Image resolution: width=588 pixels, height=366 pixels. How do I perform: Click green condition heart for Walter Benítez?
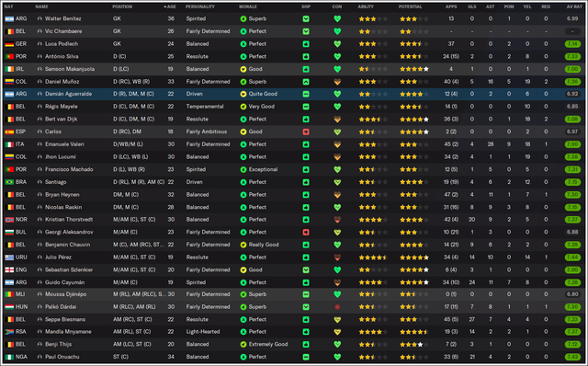tap(337, 18)
